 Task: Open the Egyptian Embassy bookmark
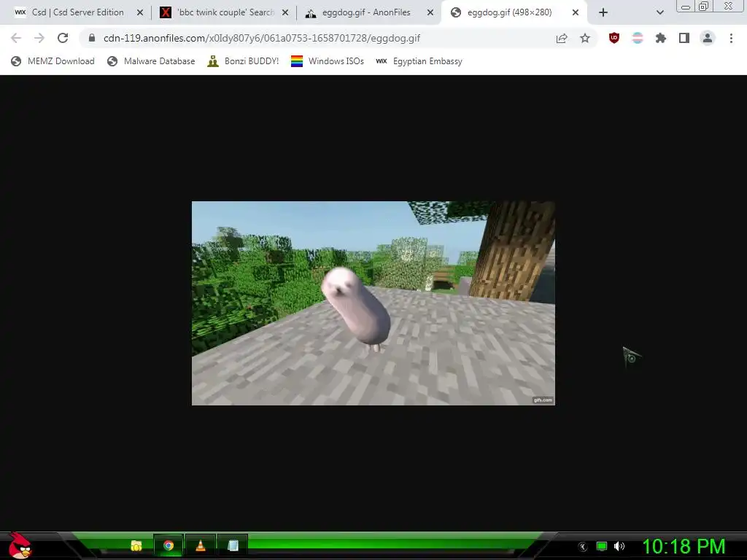[x=419, y=61]
